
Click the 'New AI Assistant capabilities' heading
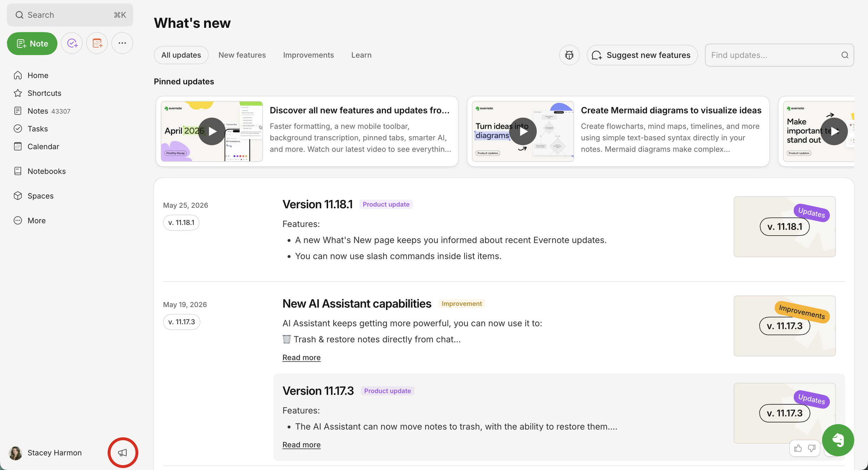tap(357, 304)
